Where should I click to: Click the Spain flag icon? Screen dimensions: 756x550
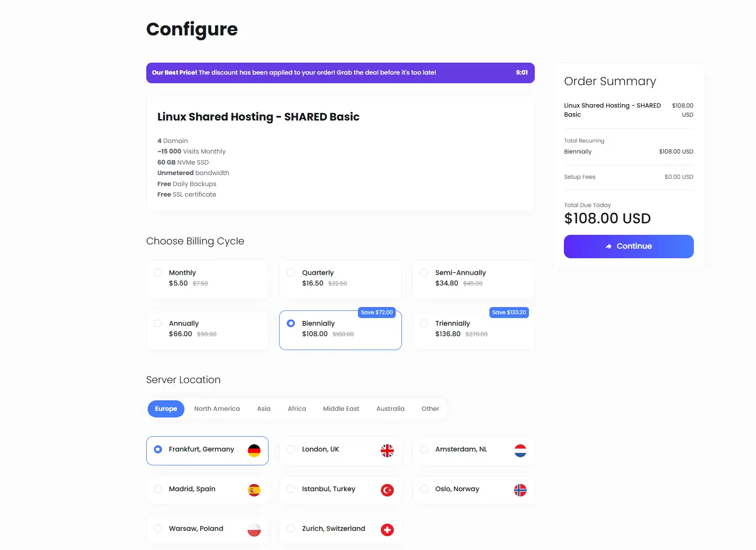254,490
